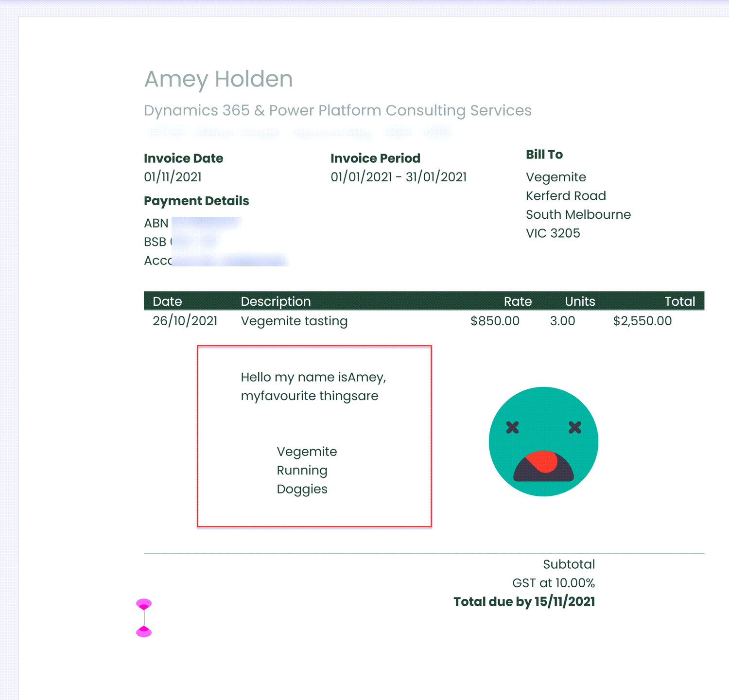Select the left X eye of the emoji
729x700 pixels.
click(x=512, y=428)
